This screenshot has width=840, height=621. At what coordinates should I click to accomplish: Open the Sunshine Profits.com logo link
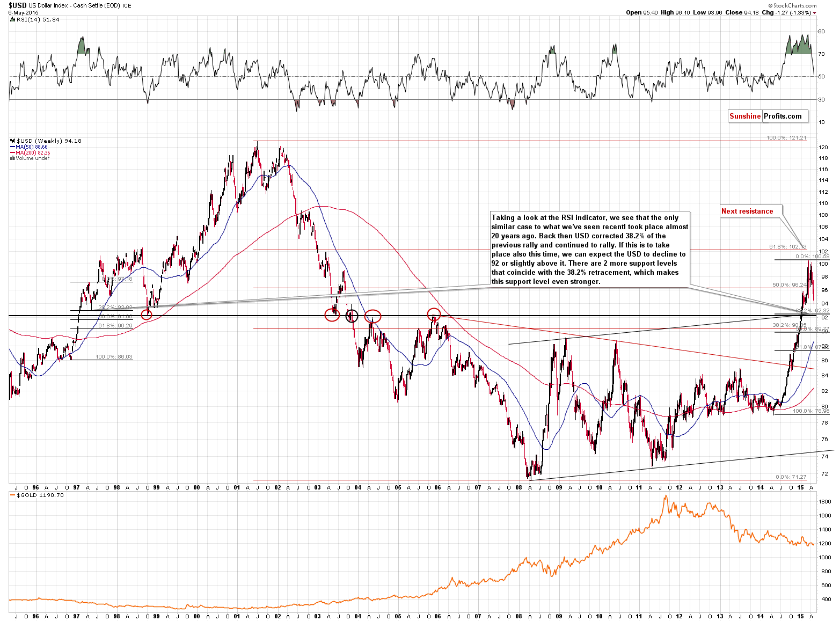point(768,116)
